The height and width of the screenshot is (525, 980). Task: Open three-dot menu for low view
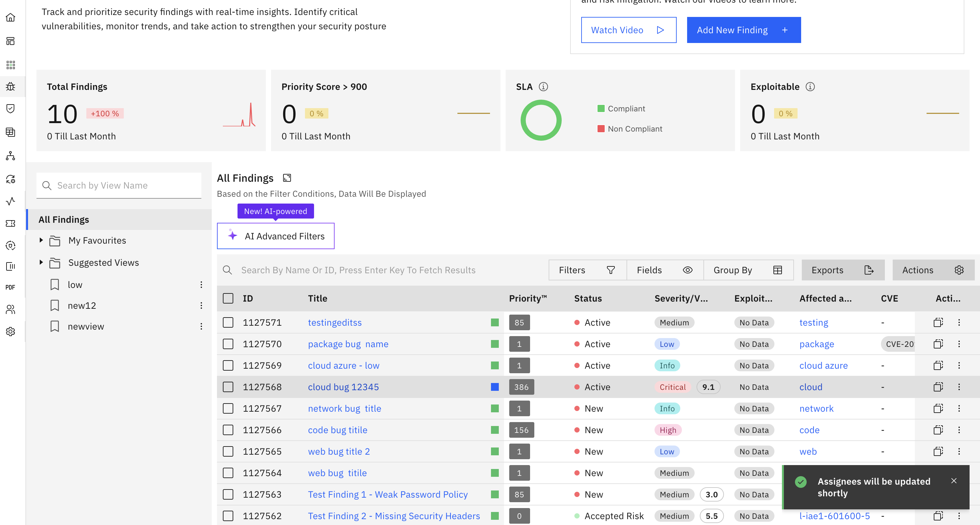point(201,285)
